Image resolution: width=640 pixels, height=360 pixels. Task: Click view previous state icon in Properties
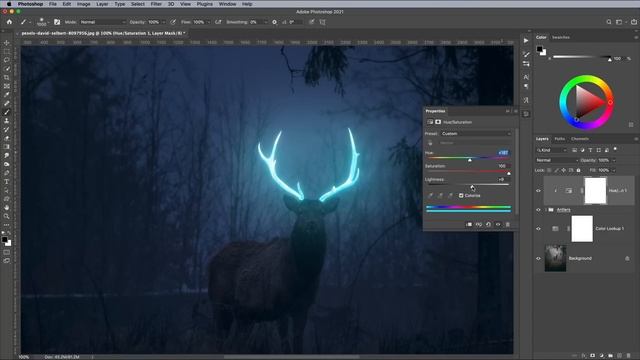479,224
